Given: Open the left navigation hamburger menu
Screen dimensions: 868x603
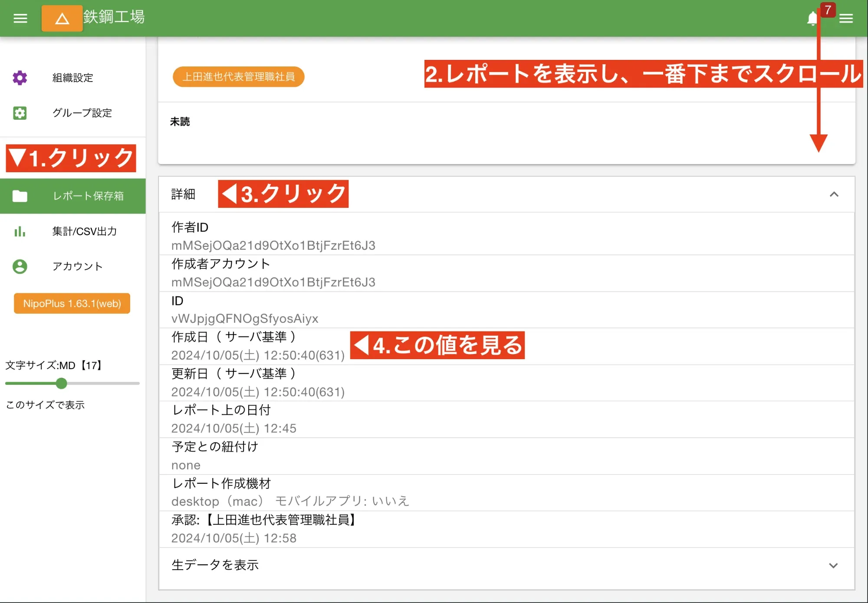Looking at the screenshot, I should (20, 18).
